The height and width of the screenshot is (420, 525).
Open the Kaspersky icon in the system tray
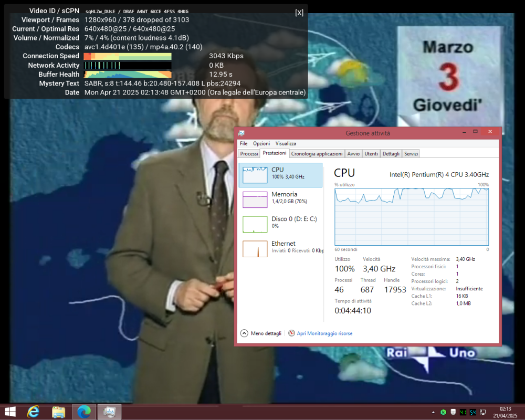[443, 412]
